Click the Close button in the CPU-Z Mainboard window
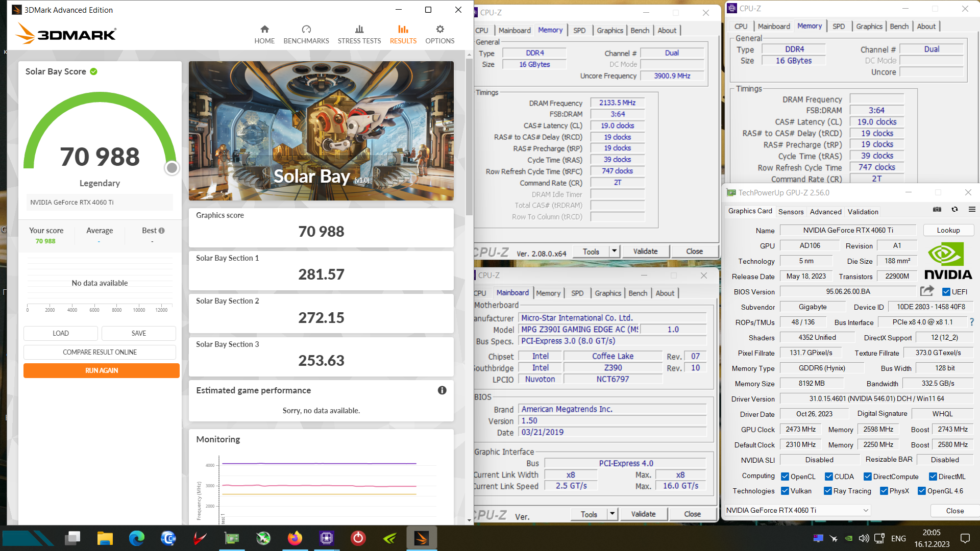 coord(693,514)
